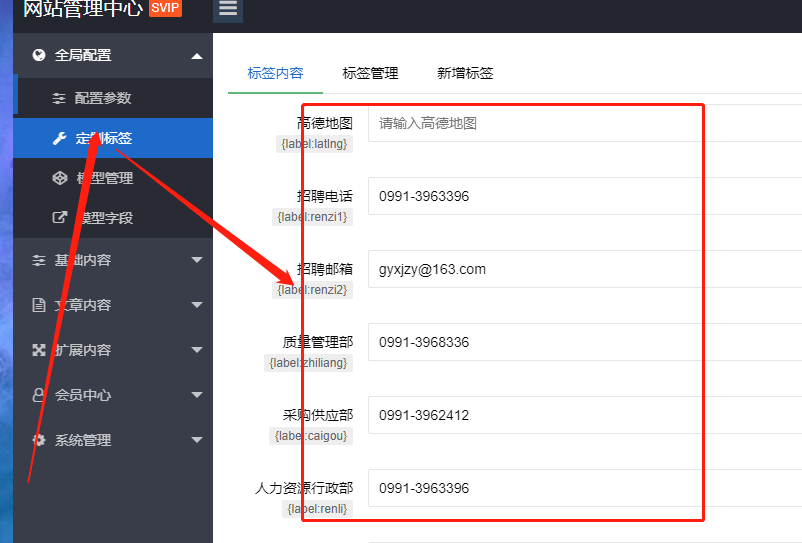This screenshot has width=802, height=543.
Task: Click the wrench icon for 定制标签
Action: [59, 138]
